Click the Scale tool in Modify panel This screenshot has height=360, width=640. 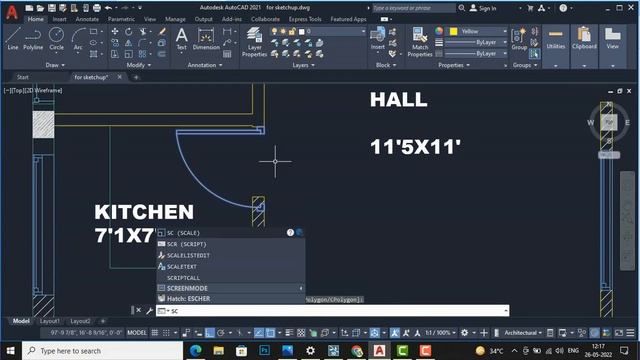pyautogui.click(x=129, y=54)
